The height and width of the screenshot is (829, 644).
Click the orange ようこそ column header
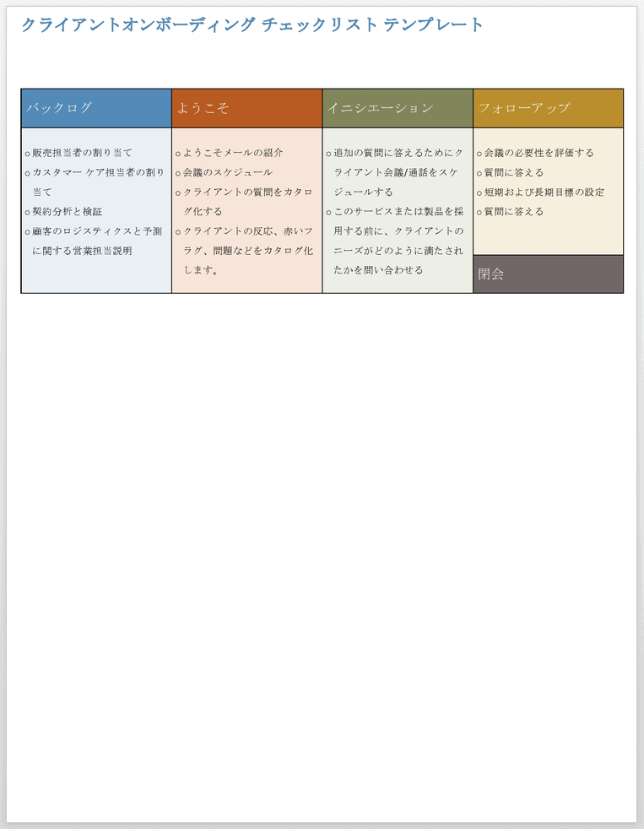[x=246, y=108]
